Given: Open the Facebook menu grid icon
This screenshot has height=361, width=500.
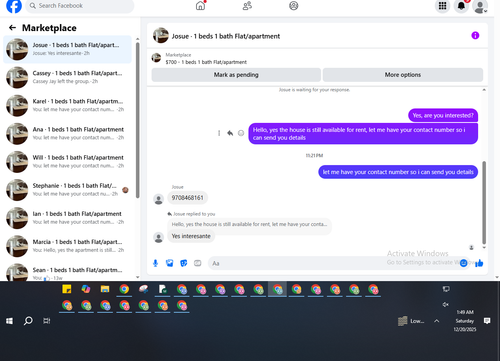Looking at the screenshot, I should coord(442,6).
